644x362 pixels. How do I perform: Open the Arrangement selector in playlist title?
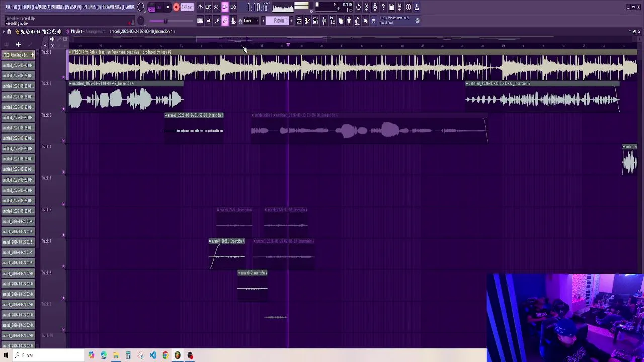95,31
